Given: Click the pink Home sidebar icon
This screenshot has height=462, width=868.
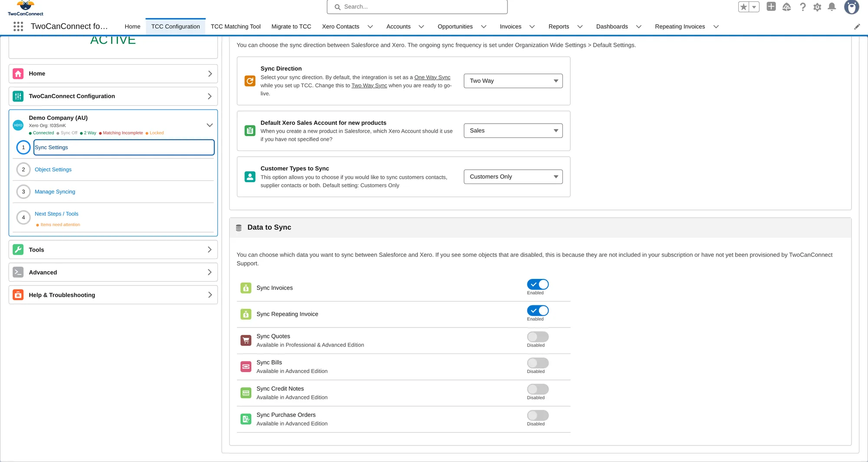Looking at the screenshot, I should pos(18,74).
